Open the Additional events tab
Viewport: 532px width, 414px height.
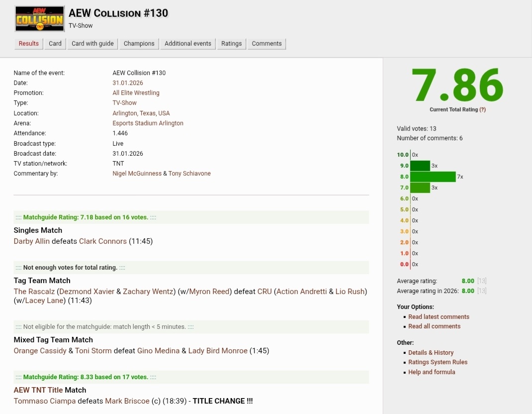point(188,44)
